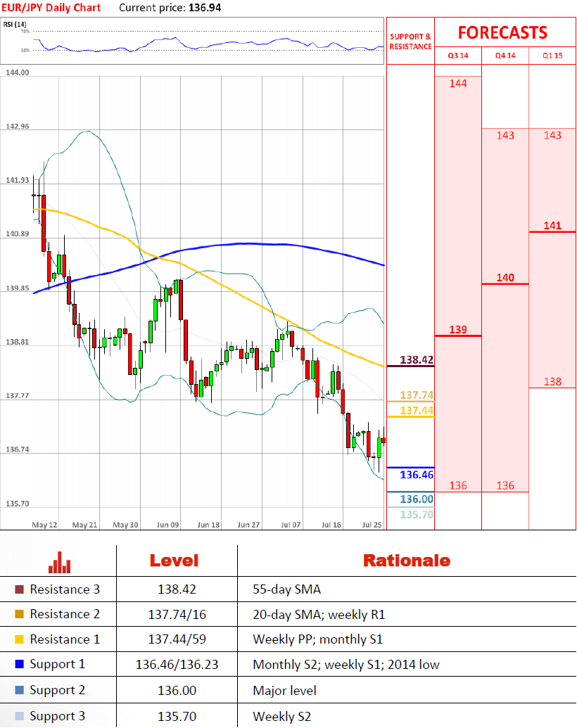Screen dimensions: 577x728
Task: Click the RSI (14) indicator label
Action: 15,24
